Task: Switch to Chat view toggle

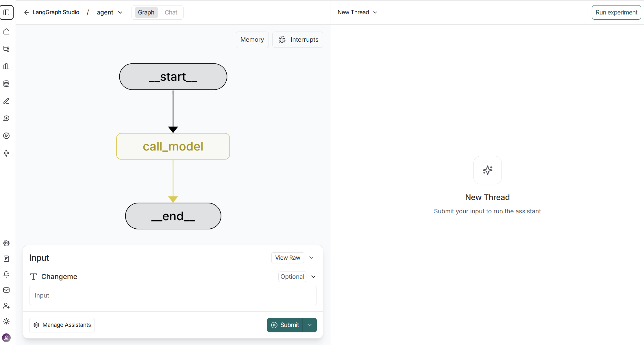Action: [171, 12]
